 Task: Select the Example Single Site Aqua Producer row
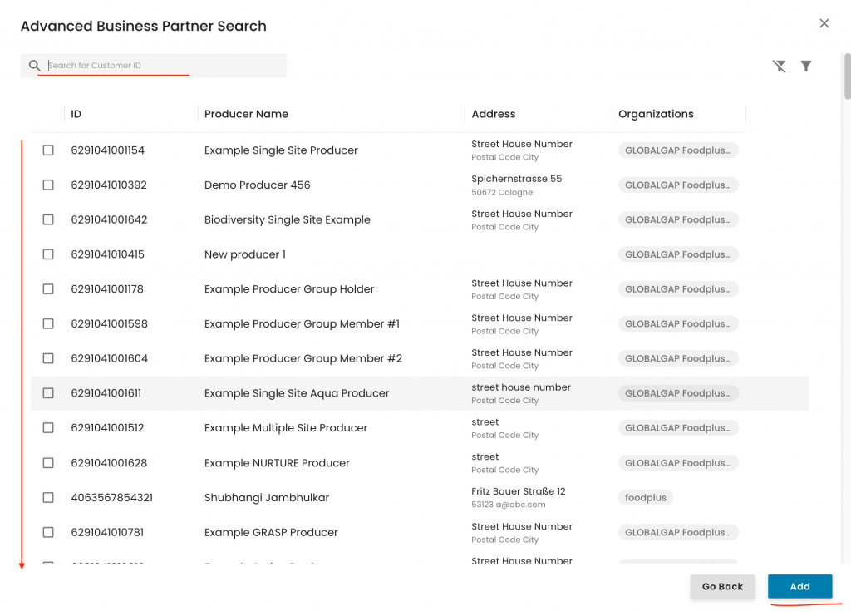point(297,393)
